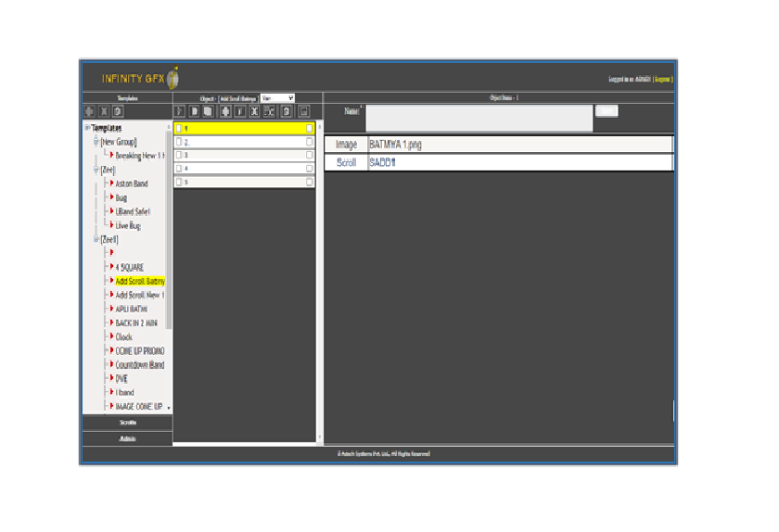The image size is (779, 532).
Task: Collapse the root Templates tree node
Action: 87,128
